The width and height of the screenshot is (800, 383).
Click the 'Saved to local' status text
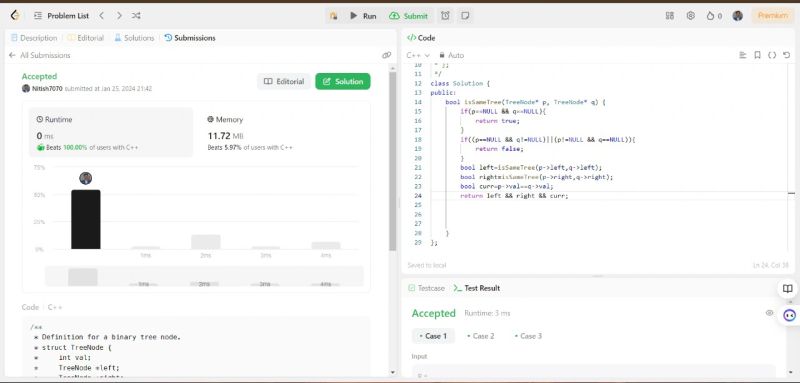[x=427, y=265]
